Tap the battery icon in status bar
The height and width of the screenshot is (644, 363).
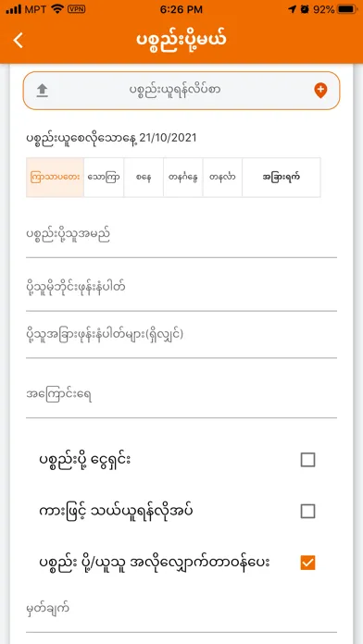[347, 9]
